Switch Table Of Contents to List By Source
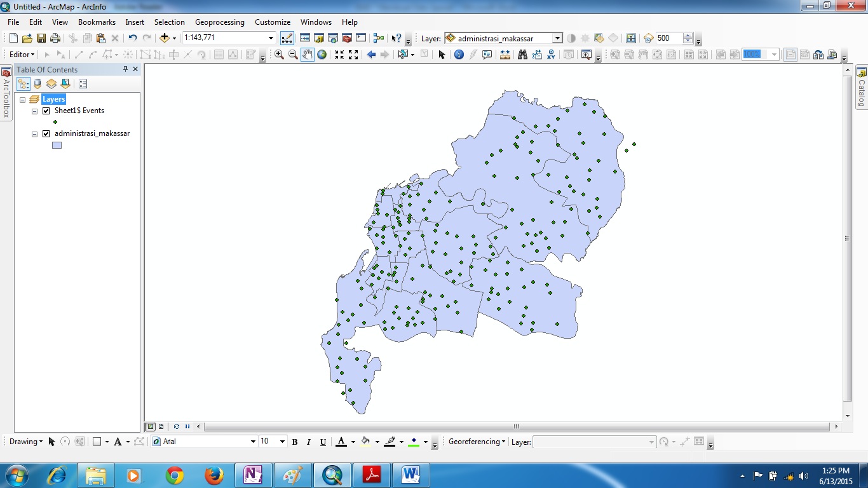The image size is (868, 488). 37,83
